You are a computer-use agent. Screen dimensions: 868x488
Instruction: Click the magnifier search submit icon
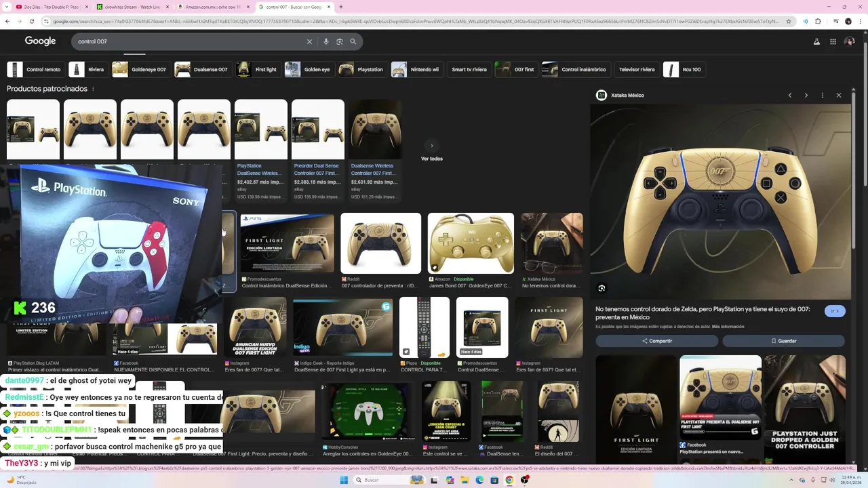pos(353,41)
